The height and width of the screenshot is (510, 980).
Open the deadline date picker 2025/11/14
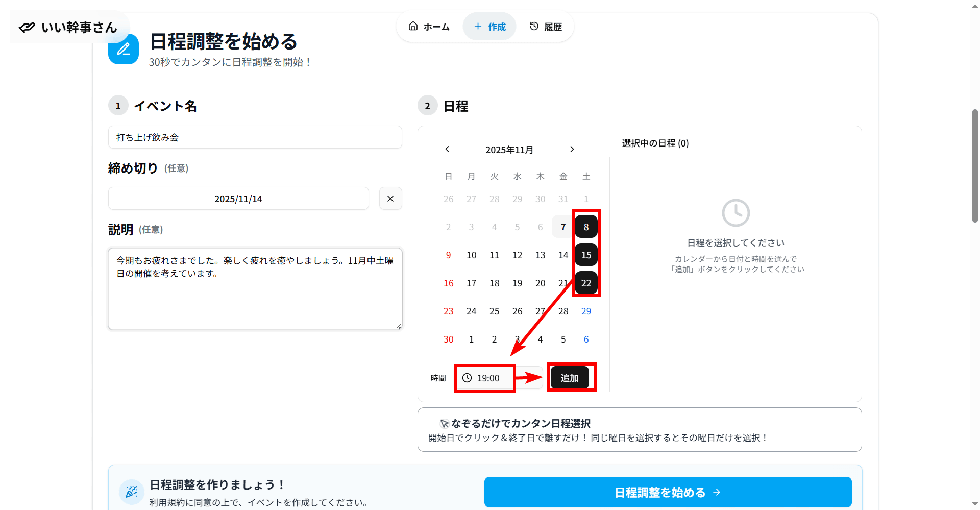pyautogui.click(x=238, y=199)
